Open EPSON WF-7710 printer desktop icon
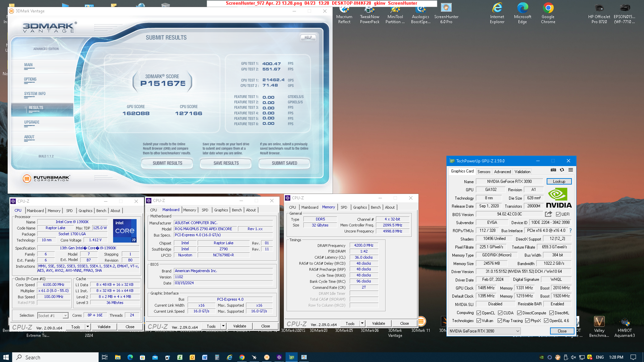The width and height of the screenshot is (644, 362). click(625, 13)
